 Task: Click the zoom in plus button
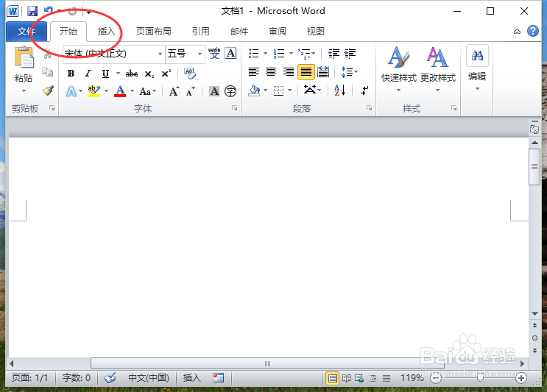click(x=521, y=378)
